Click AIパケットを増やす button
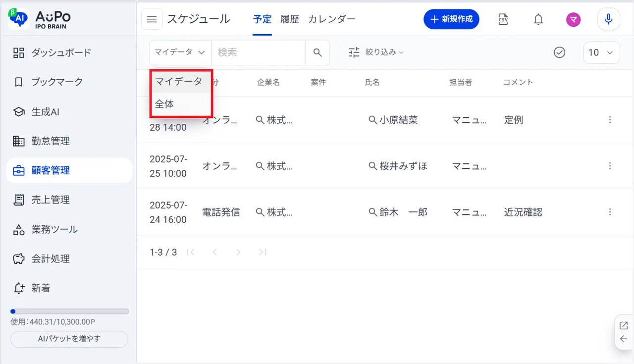634x364 pixels. (x=69, y=339)
